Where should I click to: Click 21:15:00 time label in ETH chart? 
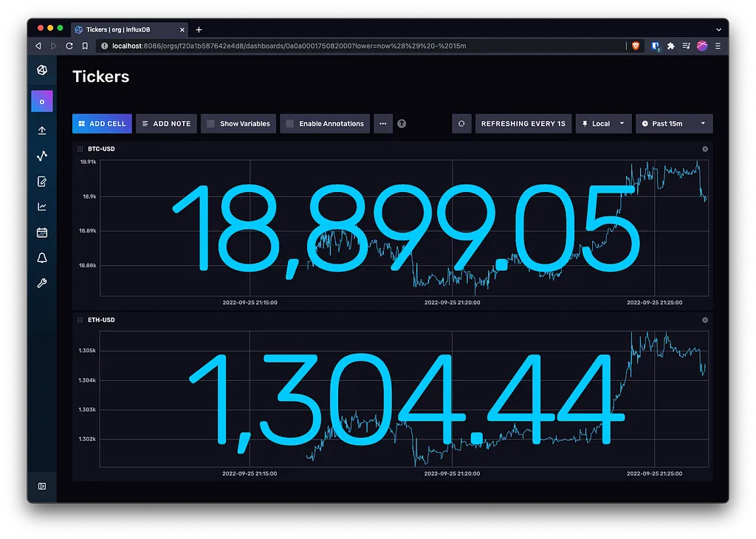point(250,474)
